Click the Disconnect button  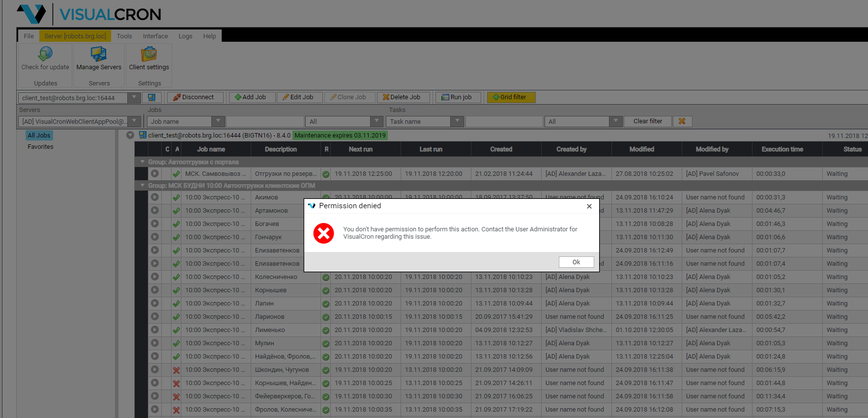(195, 97)
